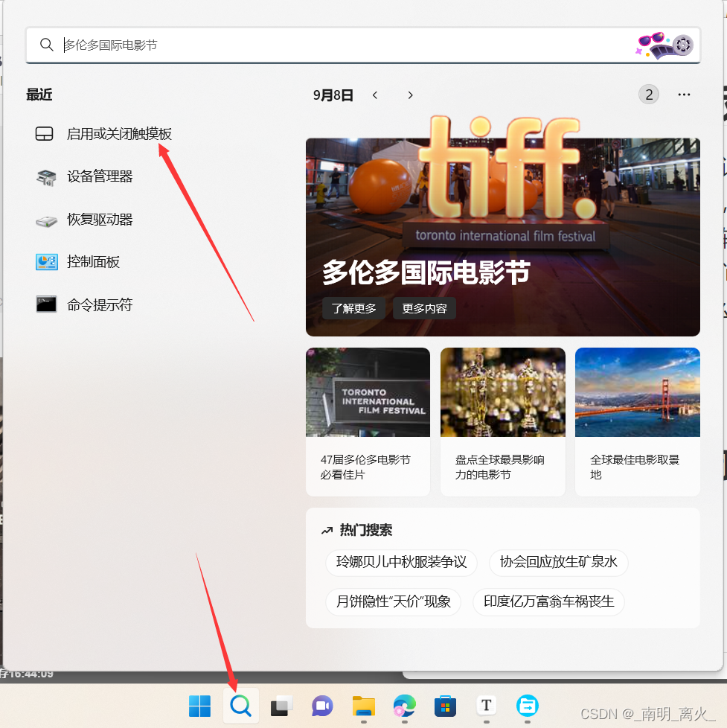Open the Chat app on the taskbar
This screenshot has width=727, height=728.
pos(322,706)
